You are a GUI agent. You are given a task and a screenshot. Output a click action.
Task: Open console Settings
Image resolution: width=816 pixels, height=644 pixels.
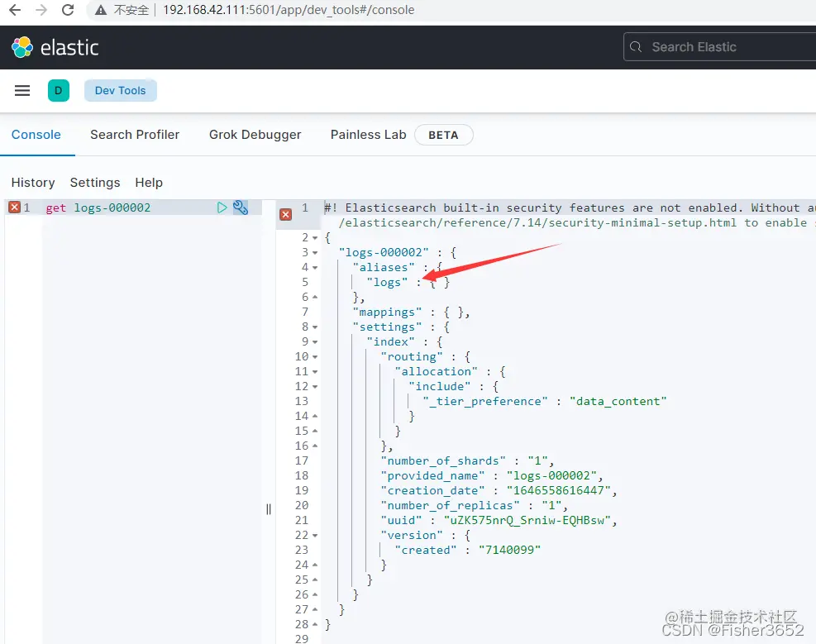click(95, 183)
